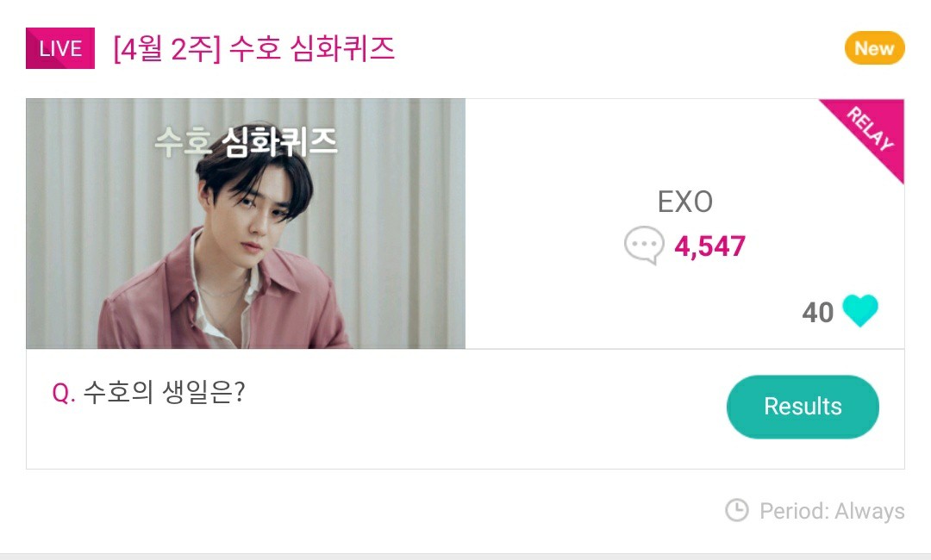Screen dimensions: 931x560
Task: Click the 40 hearts count
Action: 817,312
